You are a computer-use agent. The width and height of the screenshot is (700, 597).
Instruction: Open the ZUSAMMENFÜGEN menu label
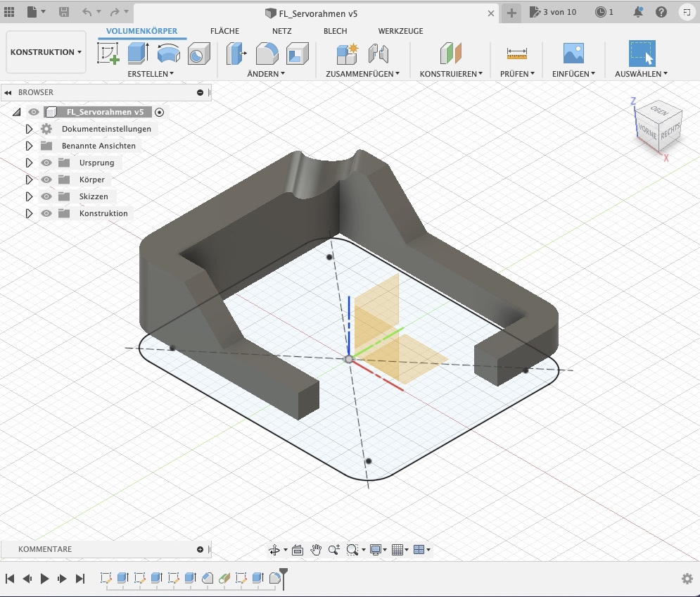point(362,73)
